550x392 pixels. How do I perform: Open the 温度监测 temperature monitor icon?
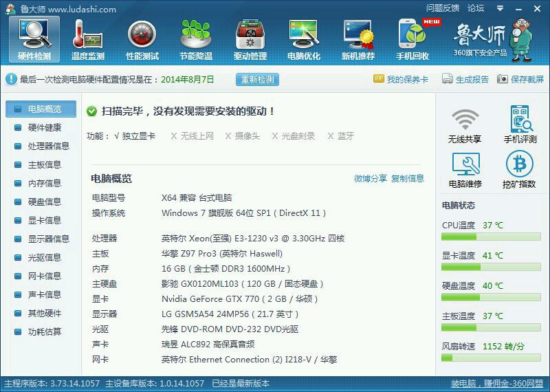click(88, 40)
